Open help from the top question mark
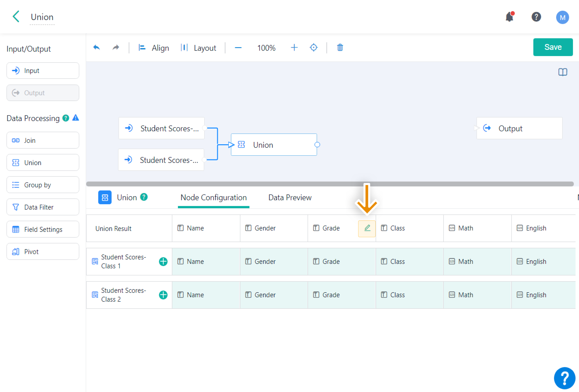The width and height of the screenshot is (579, 392). [x=536, y=17]
